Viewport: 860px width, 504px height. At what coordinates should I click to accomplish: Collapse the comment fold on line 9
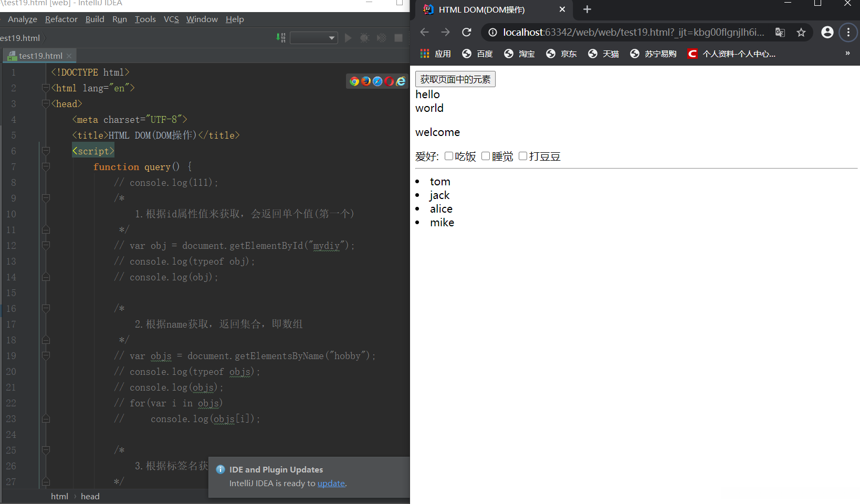click(46, 198)
